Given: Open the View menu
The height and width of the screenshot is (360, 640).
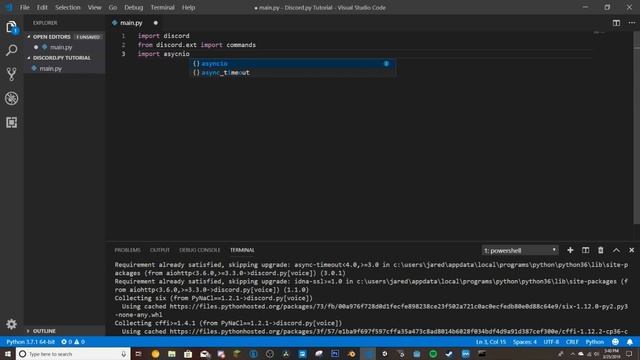Looking at the screenshot, I should tap(94, 7).
